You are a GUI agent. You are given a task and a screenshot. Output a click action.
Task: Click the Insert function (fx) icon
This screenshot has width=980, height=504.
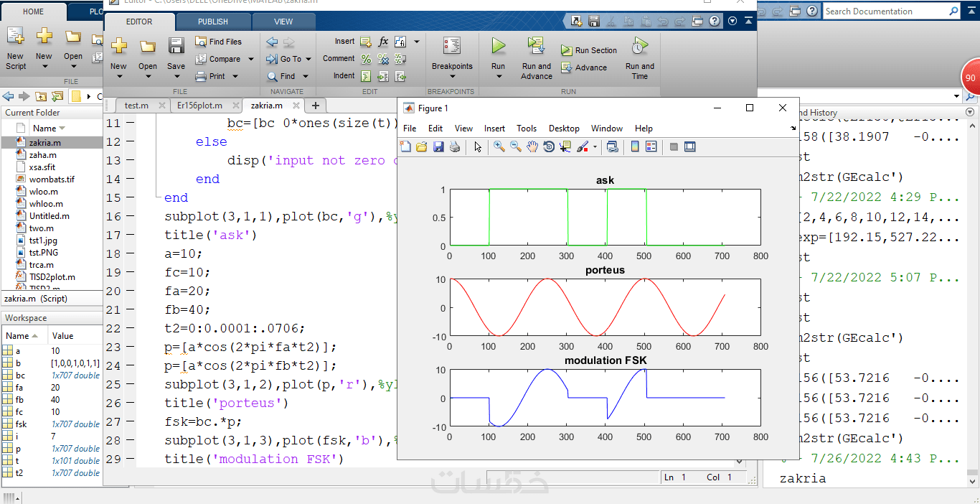coord(383,42)
